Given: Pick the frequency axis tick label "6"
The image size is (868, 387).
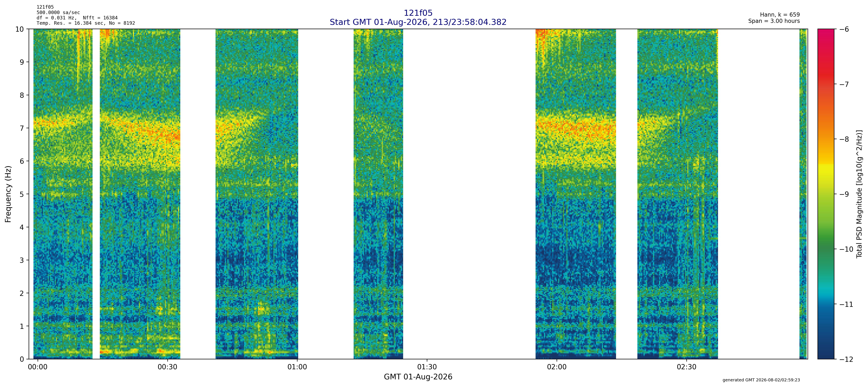Looking at the screenshot, I should coord(22,161).
